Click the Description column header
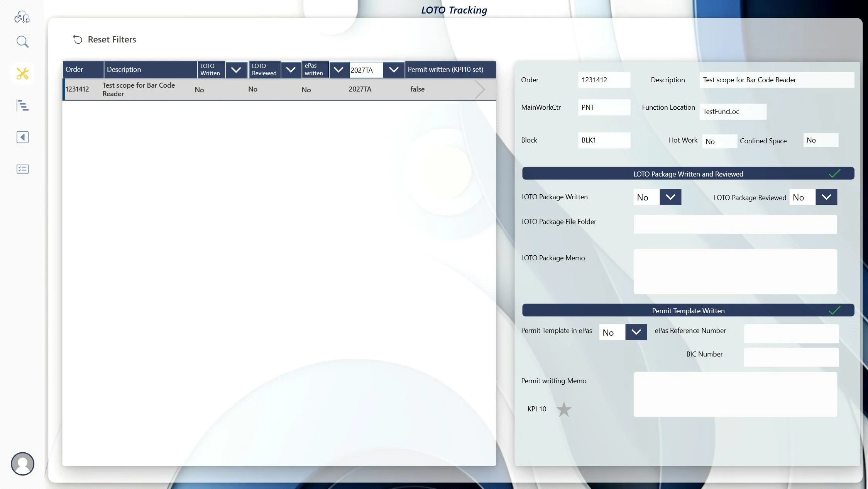Image resolution: width=868 pixels, height=489 pixels. pos(151,70)
